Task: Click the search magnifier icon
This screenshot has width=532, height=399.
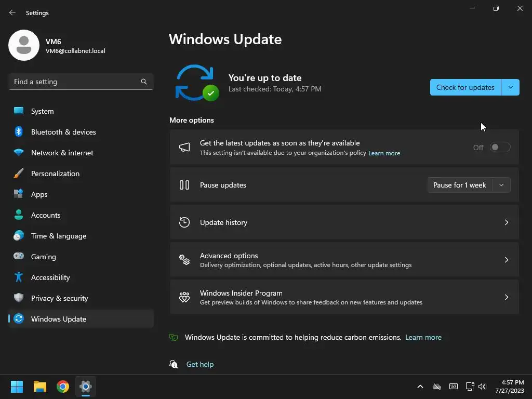Action: (x=144, y=82)
